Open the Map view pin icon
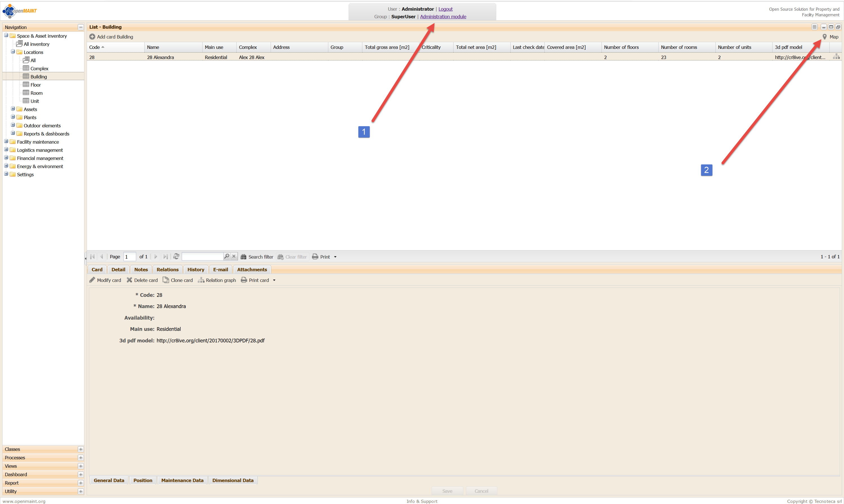Viewport: 844px width, 504px height. pyautogui.click(x=824, y=37)
